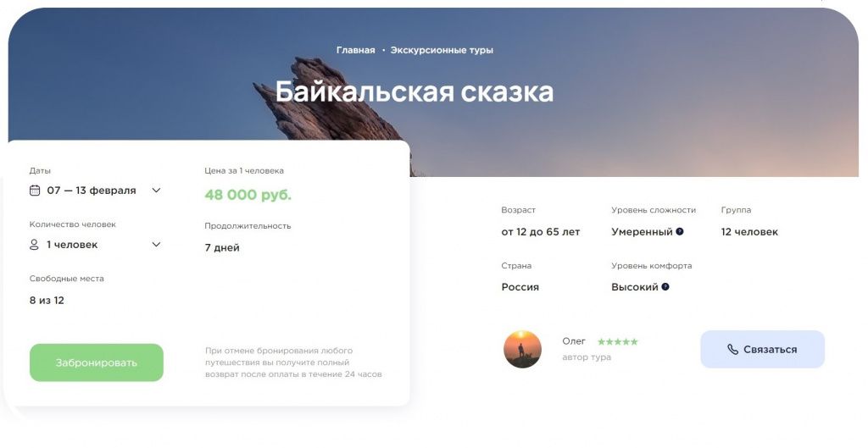868x448 pixels.
Task: Click the Связаться contact button
Action: click(762, 350)
